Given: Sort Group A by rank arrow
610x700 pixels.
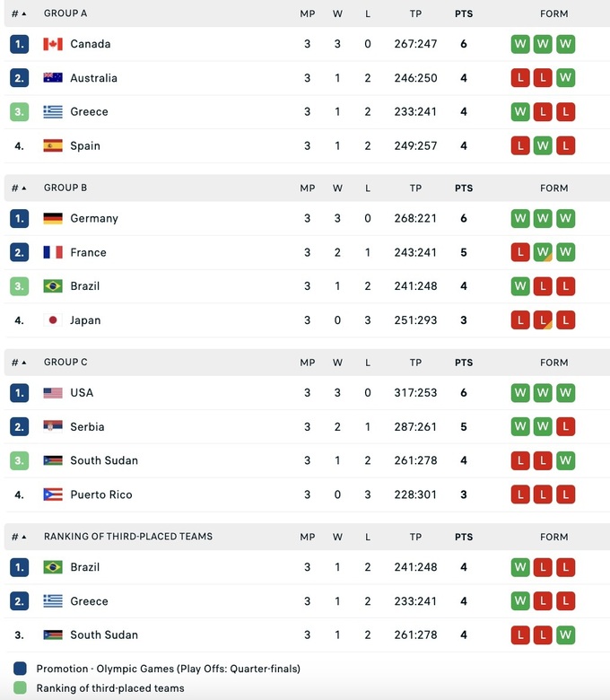Looking at the screenshot, I should pyautogui.click(x=23, y=13).
